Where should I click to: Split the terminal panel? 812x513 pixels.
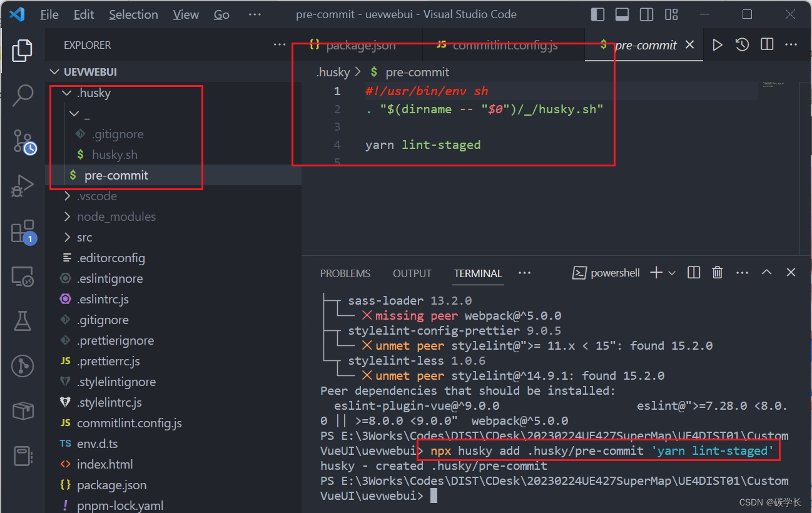pos(693,273)
